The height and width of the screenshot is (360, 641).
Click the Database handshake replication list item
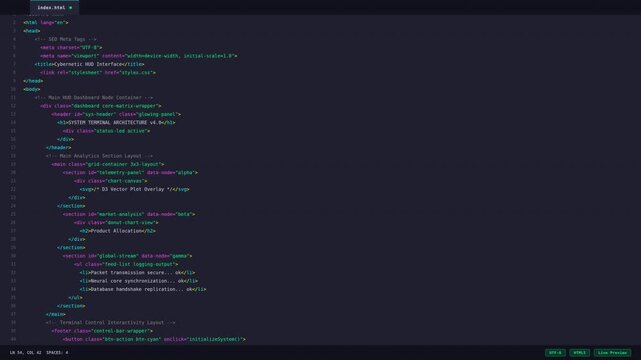tap(143, 289)
